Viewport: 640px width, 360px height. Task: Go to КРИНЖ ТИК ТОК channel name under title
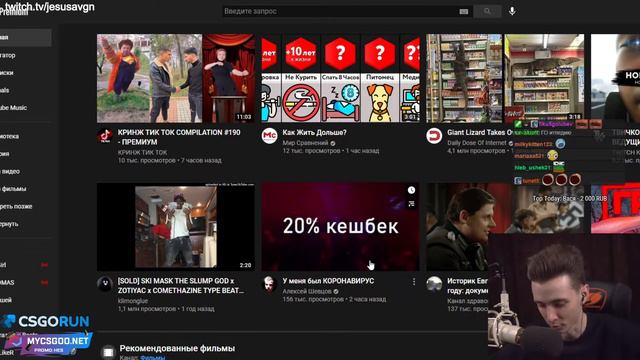pos(142,152)
